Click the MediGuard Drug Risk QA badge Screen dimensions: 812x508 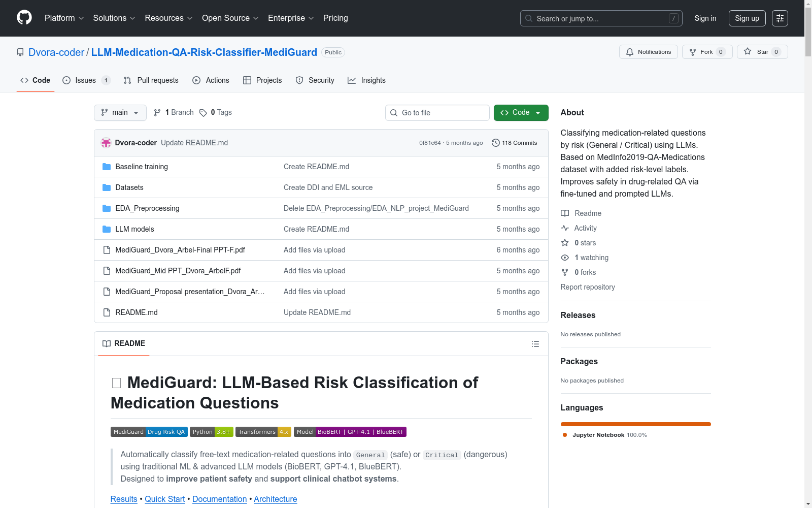pyautogui.click(x=149, y=432)
